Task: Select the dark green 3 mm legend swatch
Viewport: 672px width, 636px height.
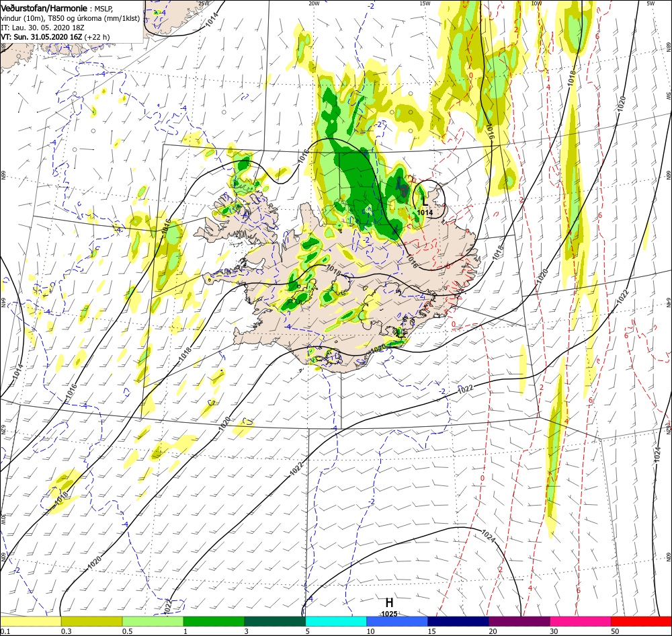Action: (x=275, y=621)
